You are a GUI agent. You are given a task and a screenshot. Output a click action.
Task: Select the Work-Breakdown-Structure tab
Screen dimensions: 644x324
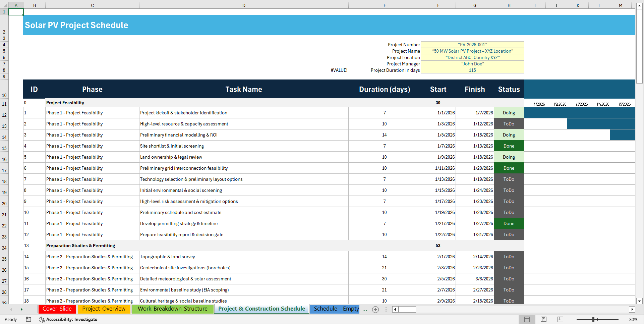[x=173, y=309]
